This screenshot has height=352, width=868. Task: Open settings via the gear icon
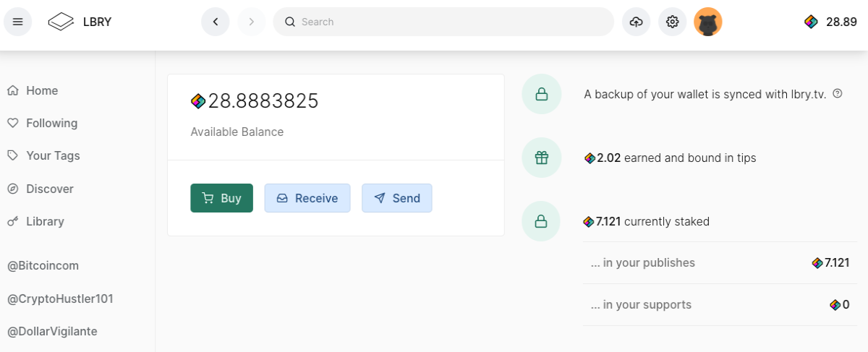(x=672, y=22)
